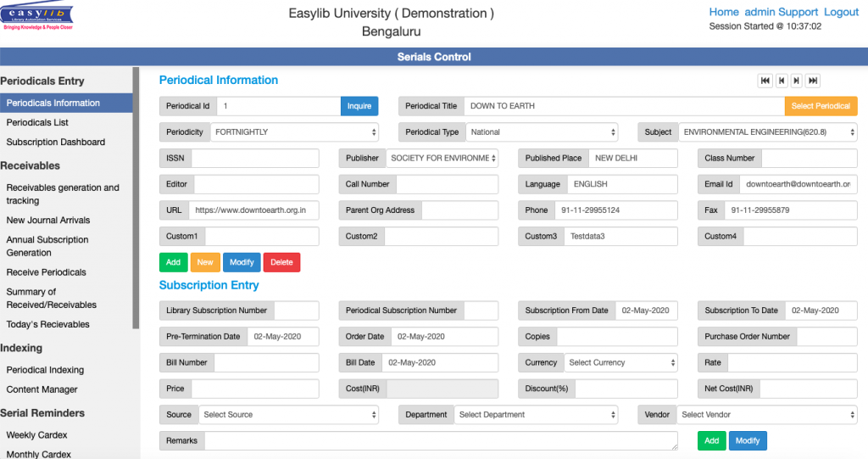Open Monthly Cardex in the sidebar
Image resolution: width=868 pixels, height=459 pixels.
(38, 454)
